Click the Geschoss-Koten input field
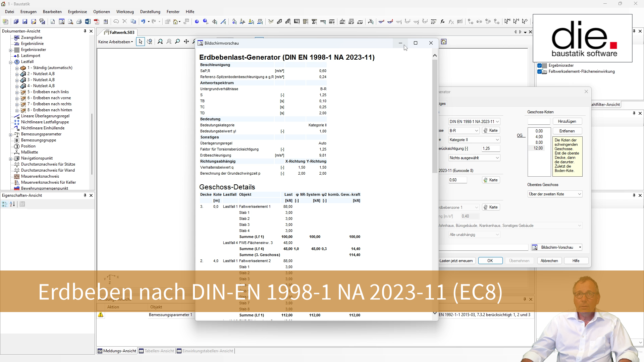 point(539,121)
